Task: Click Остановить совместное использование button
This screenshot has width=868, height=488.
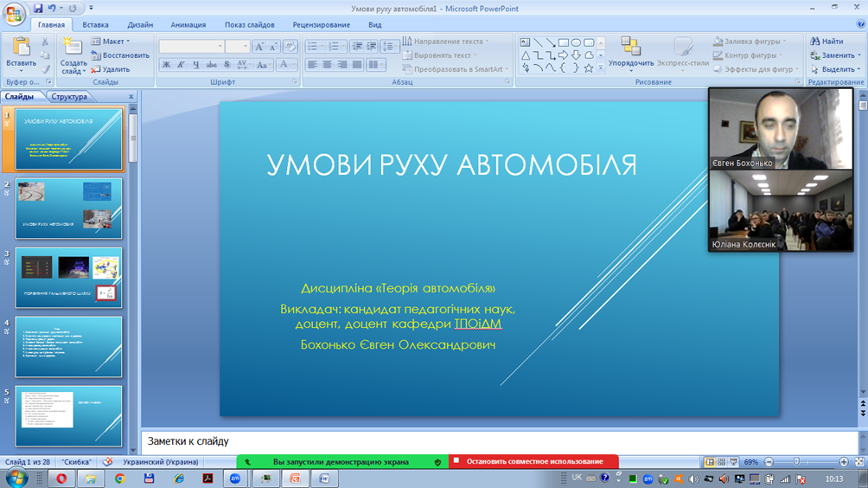Action: coord(533,462)
